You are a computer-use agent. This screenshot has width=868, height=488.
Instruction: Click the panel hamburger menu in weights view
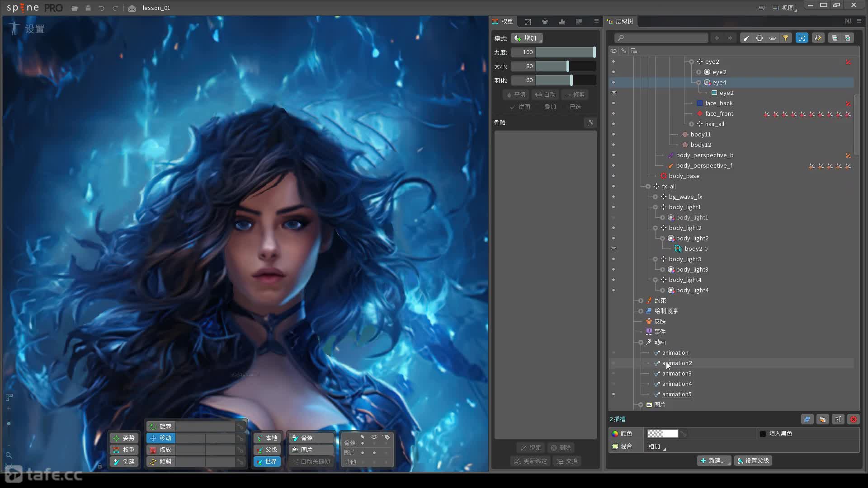point(596,21)
